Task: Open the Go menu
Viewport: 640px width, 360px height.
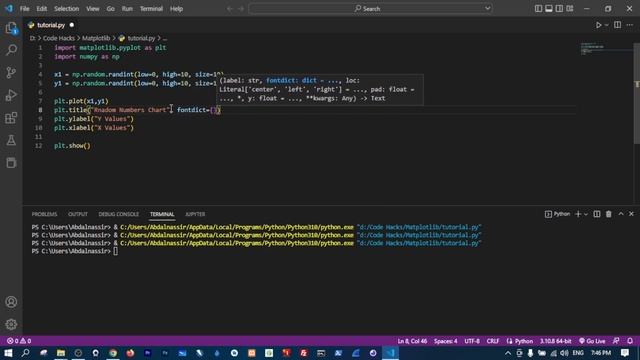Action: 111,9
